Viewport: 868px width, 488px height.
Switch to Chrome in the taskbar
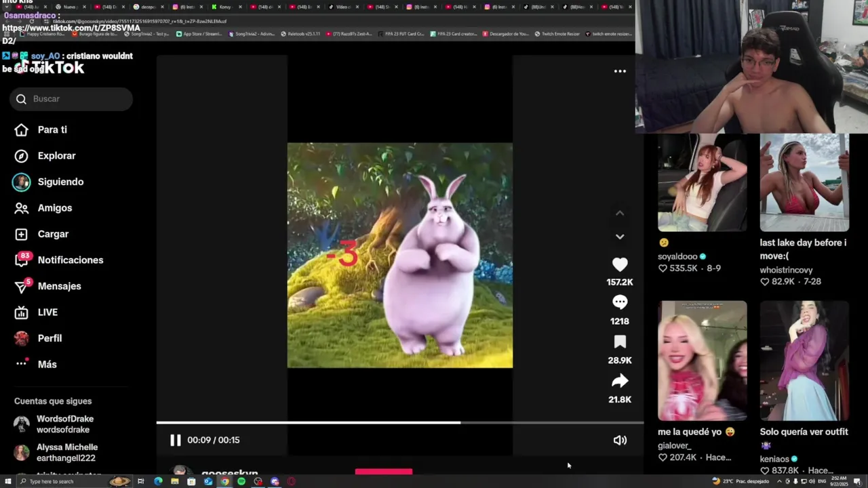[224, 481]
